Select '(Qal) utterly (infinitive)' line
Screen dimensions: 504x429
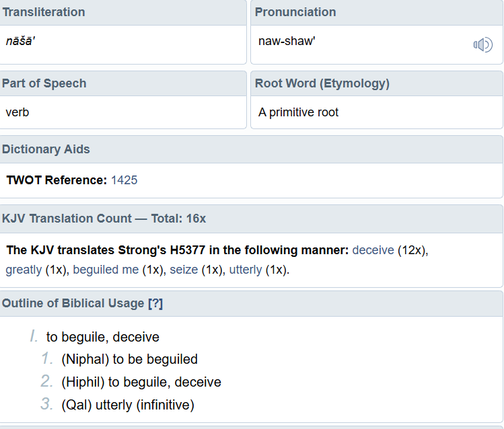tap(128, 405)
